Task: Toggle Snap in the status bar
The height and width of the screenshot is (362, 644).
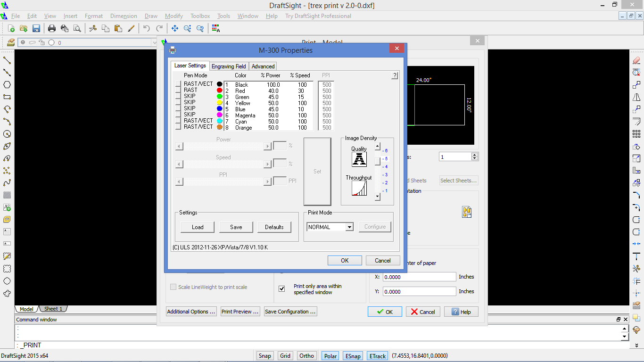Action: [265, 356]
